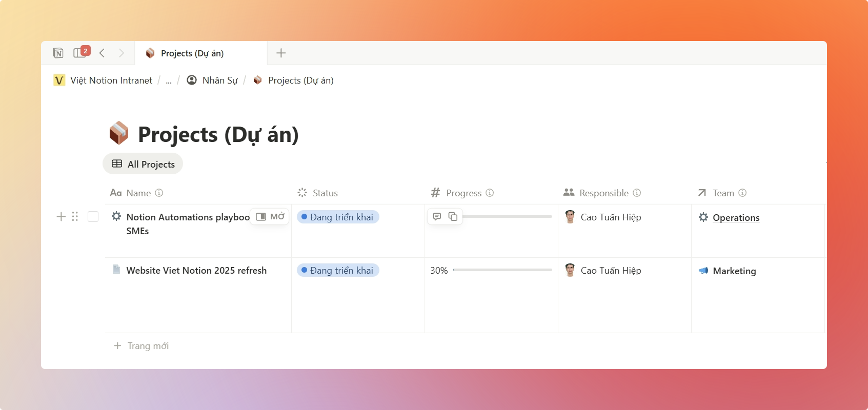The width and height of the screenshot is (868, 410).
Task: Click the 30% progress bar
Action: click(502, 270)
